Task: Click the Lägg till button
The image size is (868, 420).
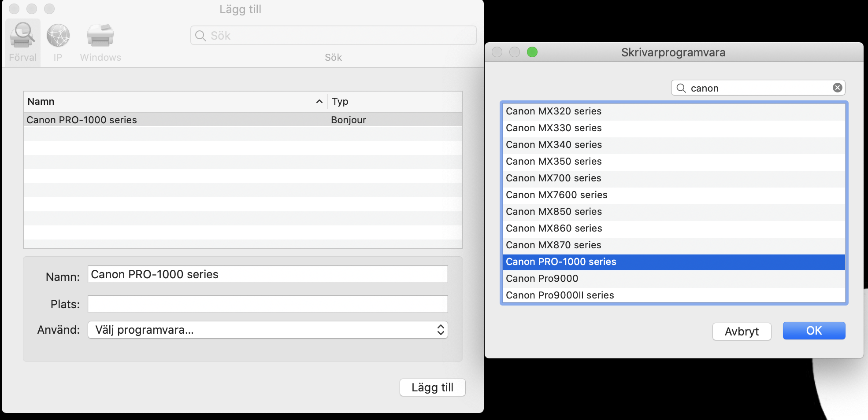Action: tap(432, 387)
